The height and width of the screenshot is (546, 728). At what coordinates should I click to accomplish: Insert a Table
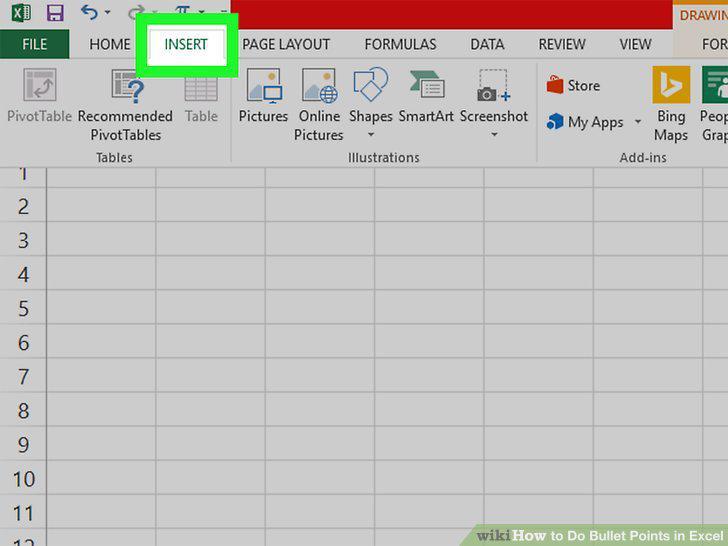click(201, 96)
